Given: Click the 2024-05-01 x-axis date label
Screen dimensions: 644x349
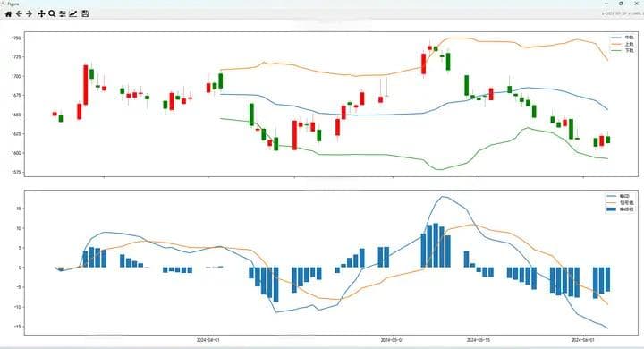Looking at the screenshot, I should [393, 340].
